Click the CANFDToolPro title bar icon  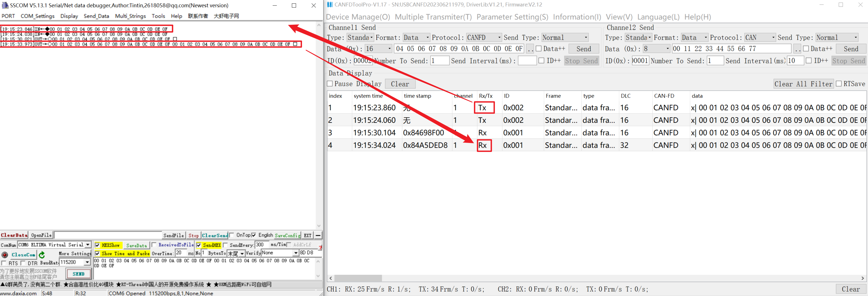330,5
